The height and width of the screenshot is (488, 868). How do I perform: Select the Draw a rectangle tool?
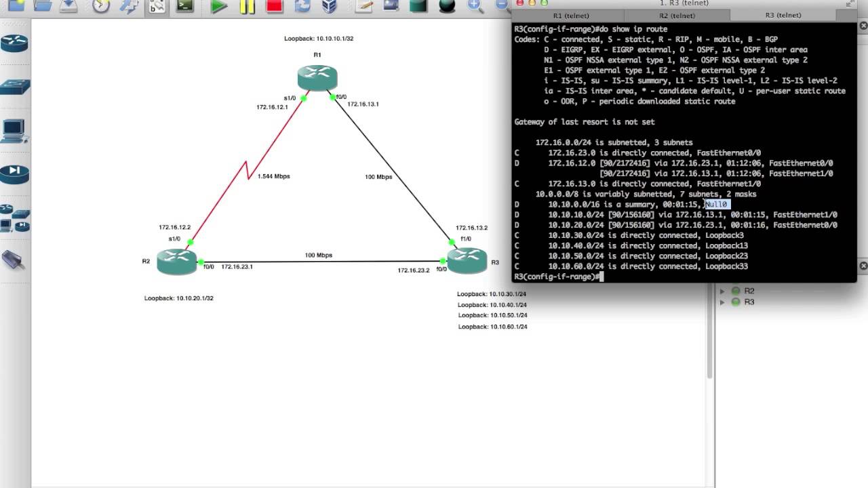point(418,5)
